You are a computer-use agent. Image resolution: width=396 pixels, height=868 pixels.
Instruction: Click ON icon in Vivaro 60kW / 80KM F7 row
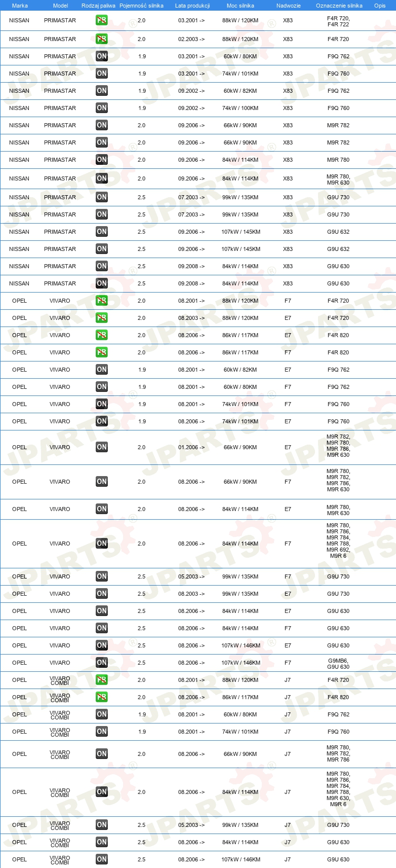click(102, 387)
